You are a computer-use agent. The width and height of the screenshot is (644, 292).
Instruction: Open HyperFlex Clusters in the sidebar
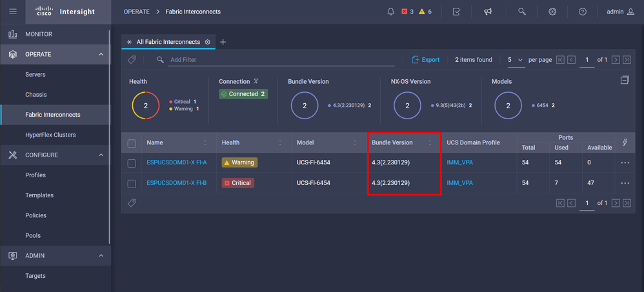click(55, 135)
